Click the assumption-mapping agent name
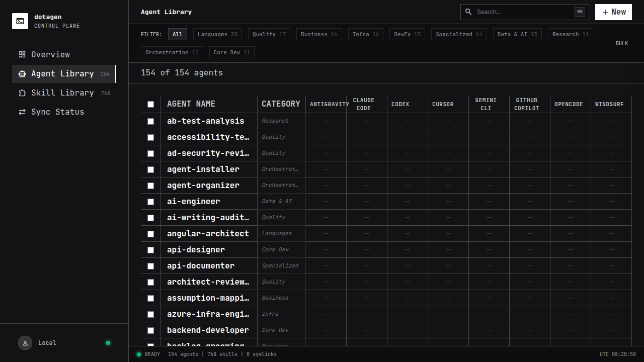 (x=208, y=298)
